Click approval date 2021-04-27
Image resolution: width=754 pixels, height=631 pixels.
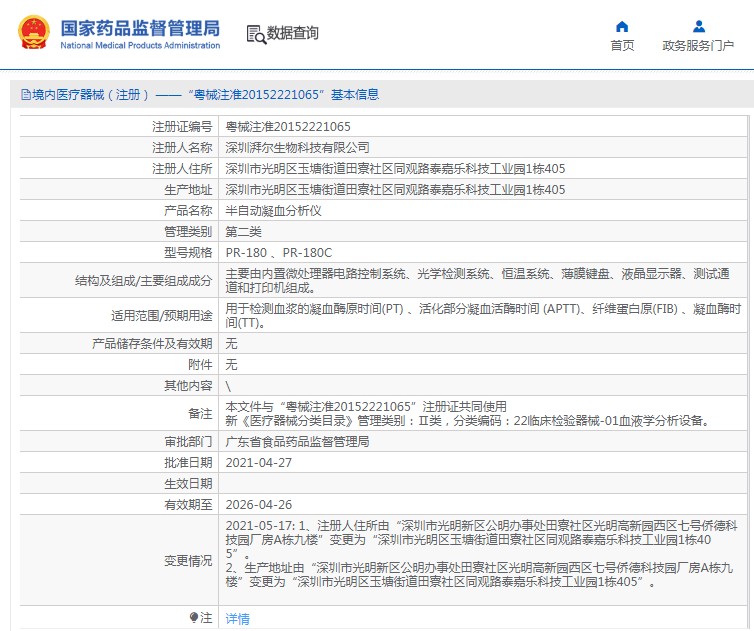click(x=259, y=462)
